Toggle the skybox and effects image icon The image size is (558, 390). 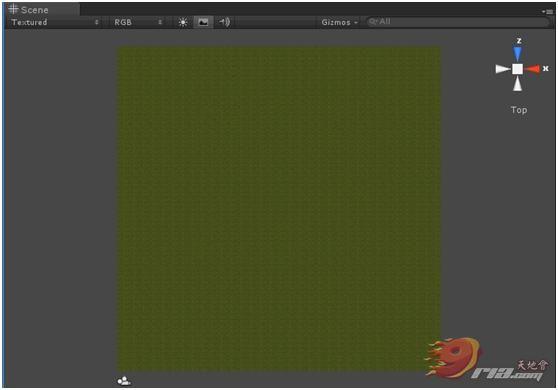[203, 22]
